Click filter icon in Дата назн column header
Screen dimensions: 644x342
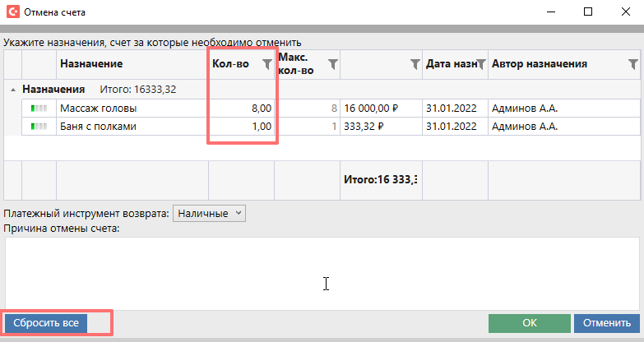tap(480, 64)
